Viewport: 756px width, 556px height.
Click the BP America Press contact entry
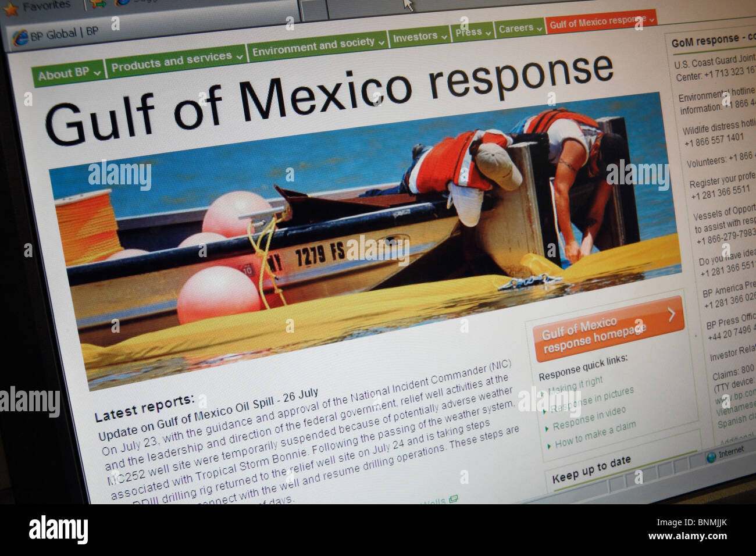coord(728,296)
